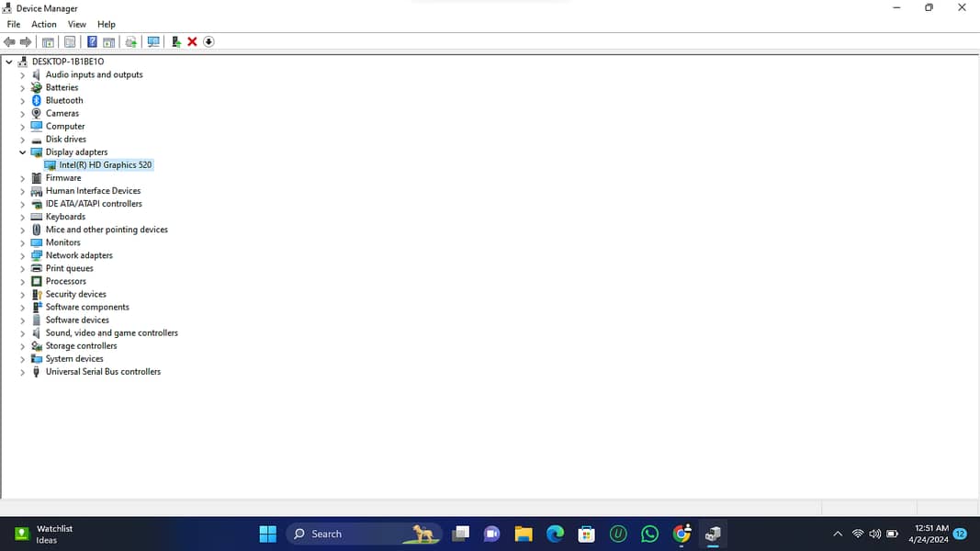
Task: Open the Watchlist Ideas widget
Action: pos(44,534)
